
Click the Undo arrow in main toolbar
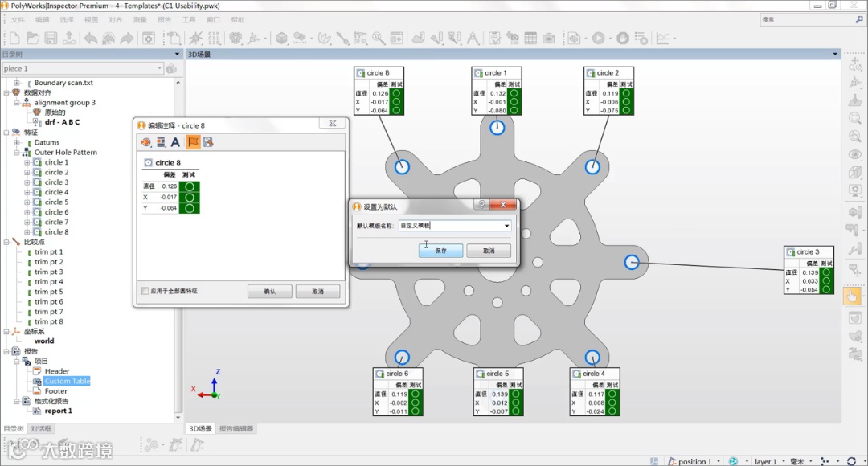tap(90, 39)
